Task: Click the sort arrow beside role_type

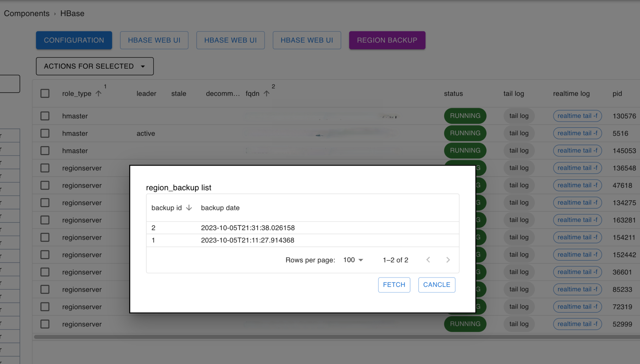Action: [99, 93]
